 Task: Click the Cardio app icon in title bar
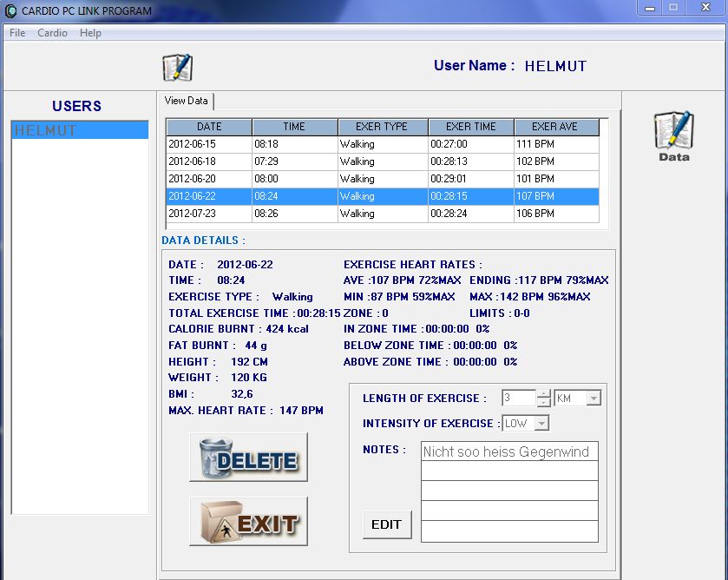(11, 11)
